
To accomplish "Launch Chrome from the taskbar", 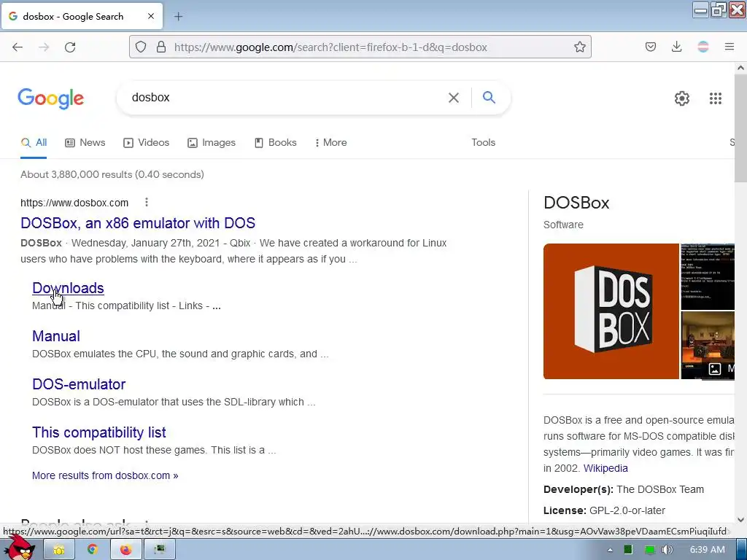I will (x=93, y=550).
